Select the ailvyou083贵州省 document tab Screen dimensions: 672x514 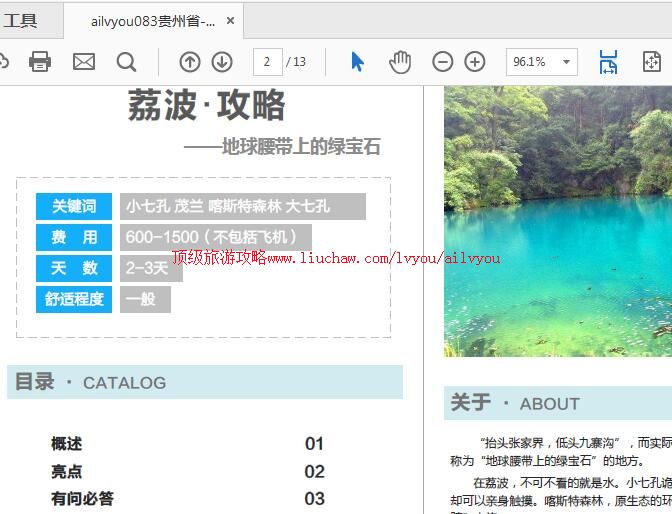[x=152, y=21]
